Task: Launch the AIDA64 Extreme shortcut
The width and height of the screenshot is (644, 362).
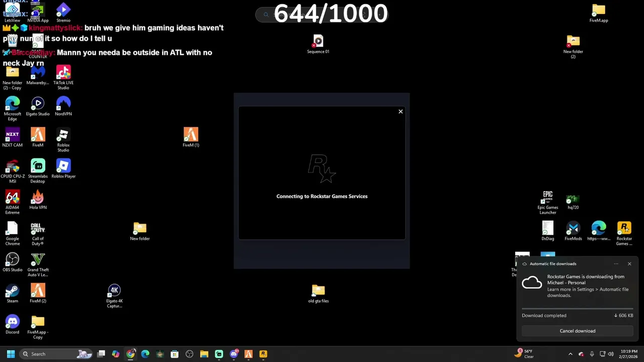Action: point(13,203)
